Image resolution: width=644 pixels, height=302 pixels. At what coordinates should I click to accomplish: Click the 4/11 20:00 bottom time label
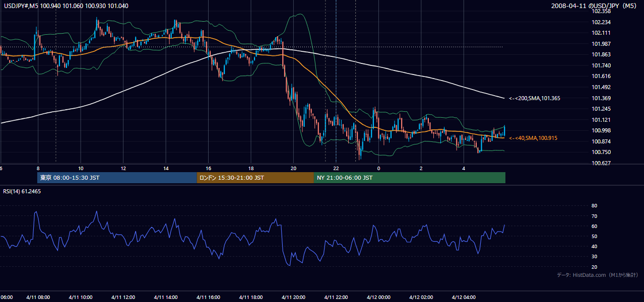[293, 297]
